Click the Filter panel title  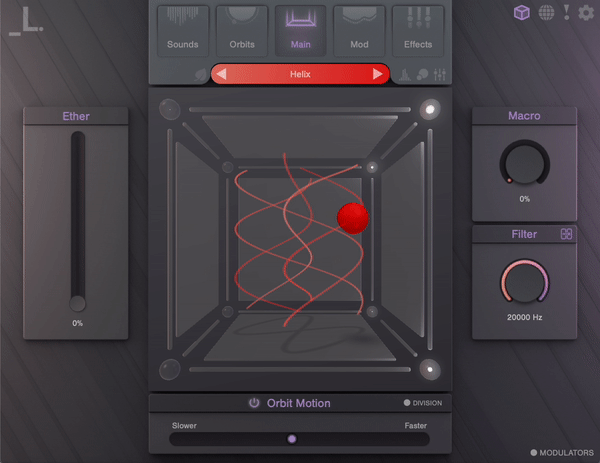(x=524, y=234)
